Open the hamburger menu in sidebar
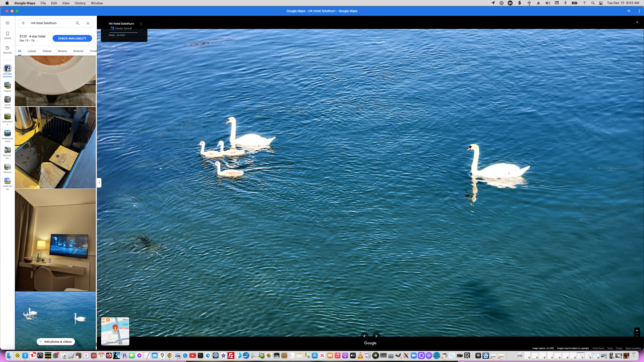The height and width of the screenshot is (362, 644). pyautogui.click(x=7, y=23)
